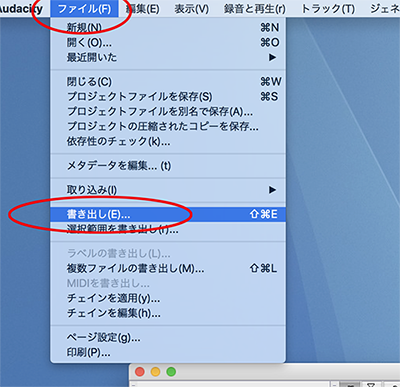Click the red close button of lower window
Screen dimensions: 400x387
pos(140,372)
